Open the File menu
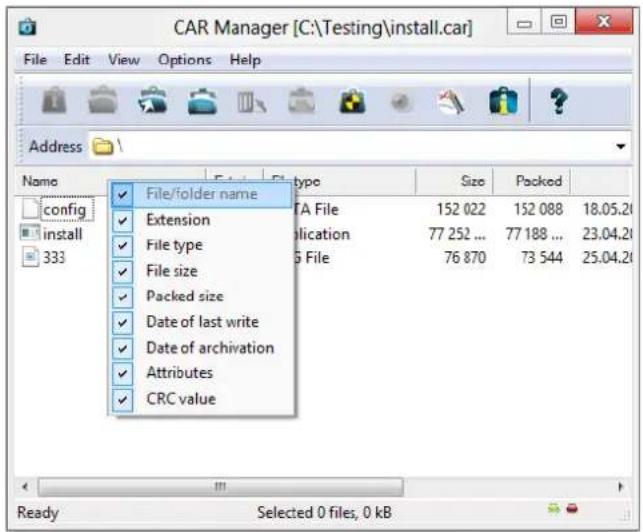Screen dimensions: 643x532 click(35, 59)
